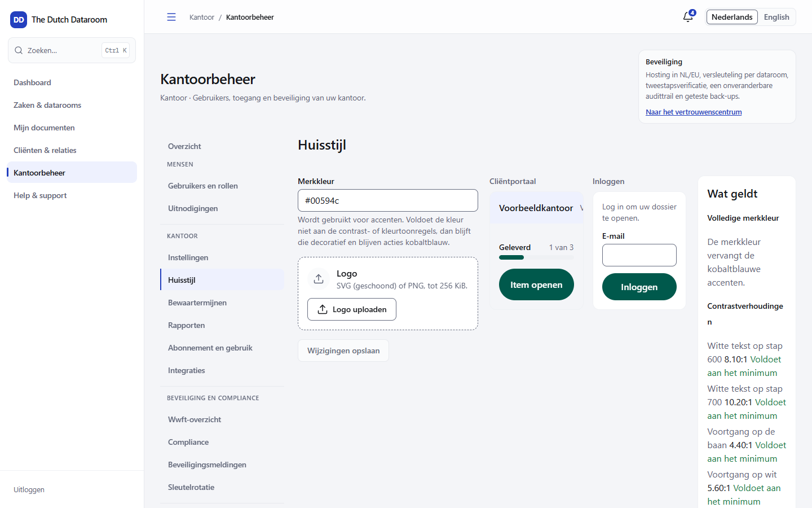Click the Item openen preview button
Image resolution: width=812 pixels, height=508 pixels.
point(536,284)
